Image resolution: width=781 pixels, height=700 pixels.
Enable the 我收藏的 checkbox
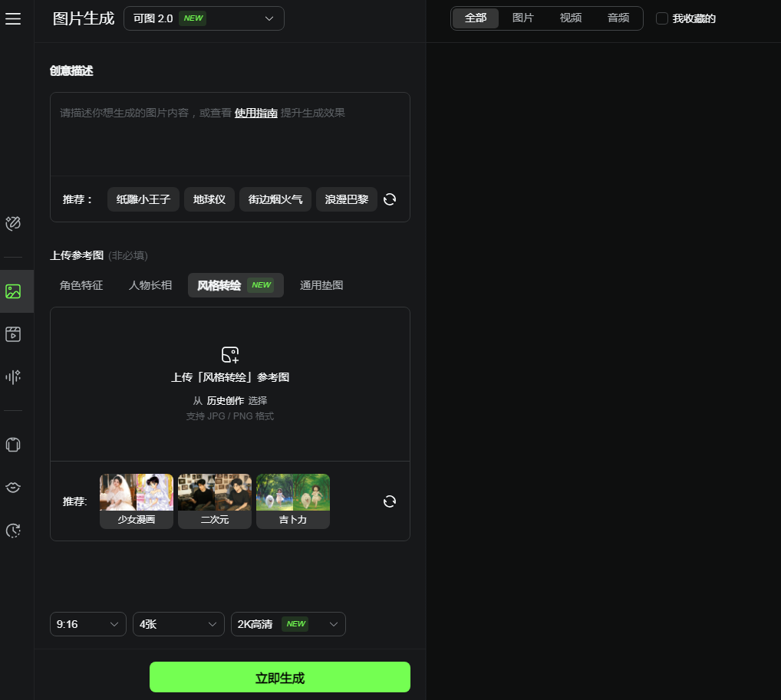click(661, 18)
